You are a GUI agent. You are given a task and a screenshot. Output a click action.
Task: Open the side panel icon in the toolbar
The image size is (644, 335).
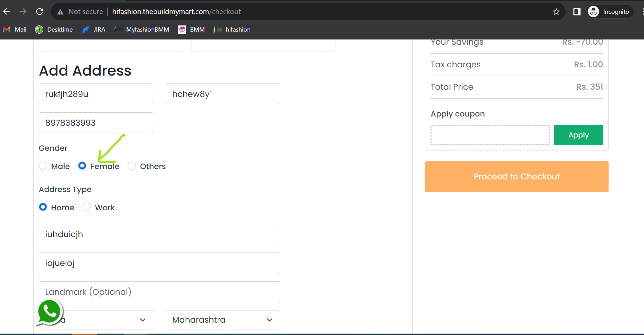click(577, 12)
